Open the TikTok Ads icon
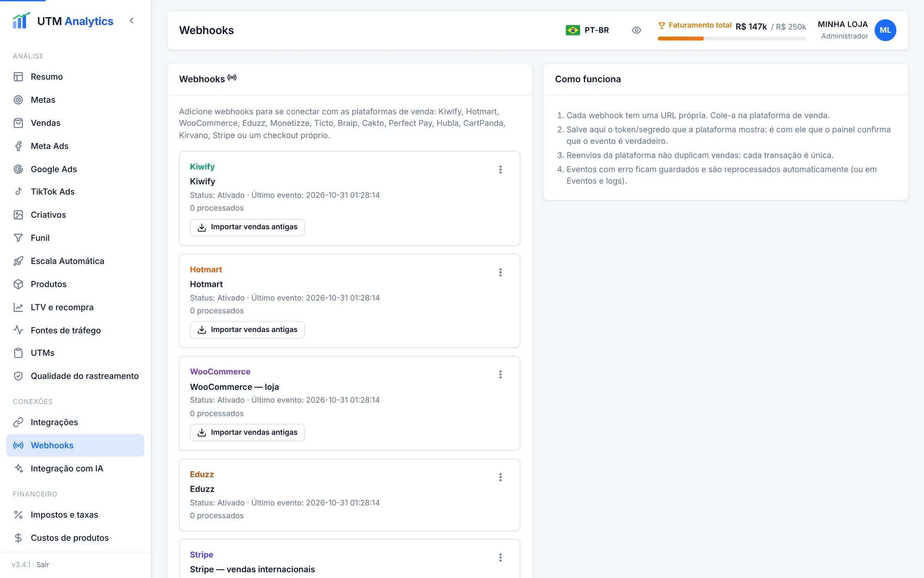Screen dimensions: 924x578 tap(18, 191)
